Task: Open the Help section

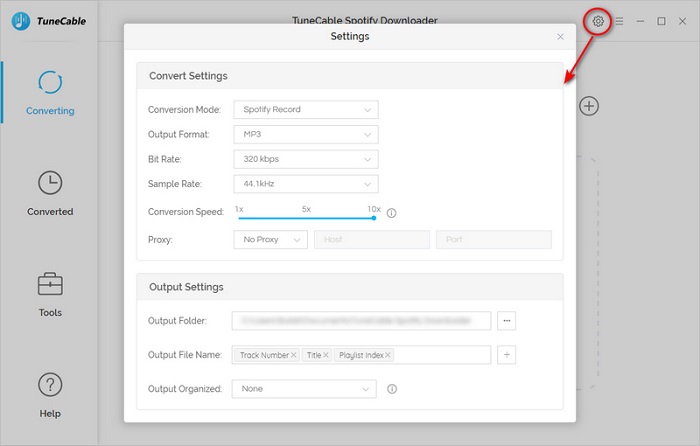Action: (x=50, y=396)
